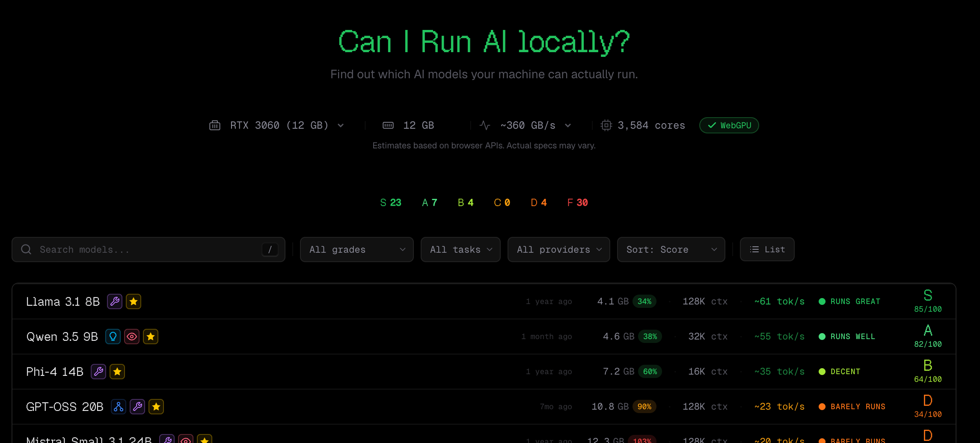Click the 38% VRAM usage badge for Qwen
This screenshot has height=443, width=980.
650,337
